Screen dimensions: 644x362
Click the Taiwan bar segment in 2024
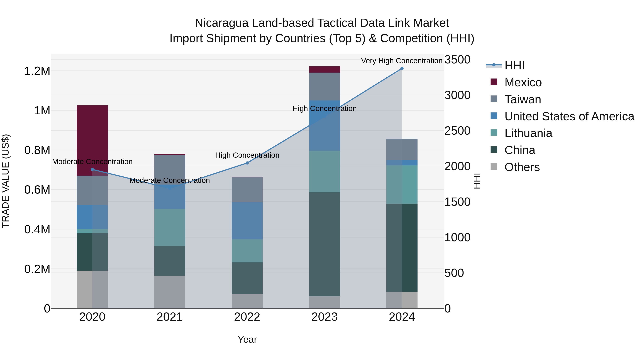click(x=402, y=149)
